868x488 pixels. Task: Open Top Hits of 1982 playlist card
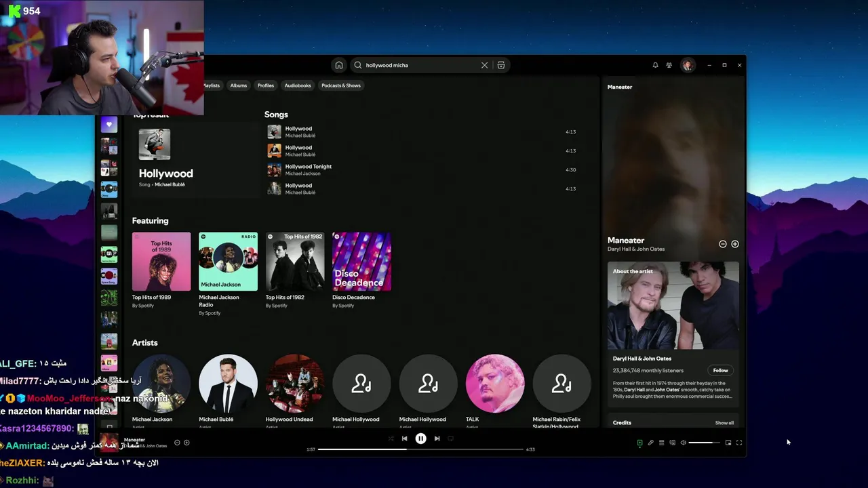[x=294, y=271]
